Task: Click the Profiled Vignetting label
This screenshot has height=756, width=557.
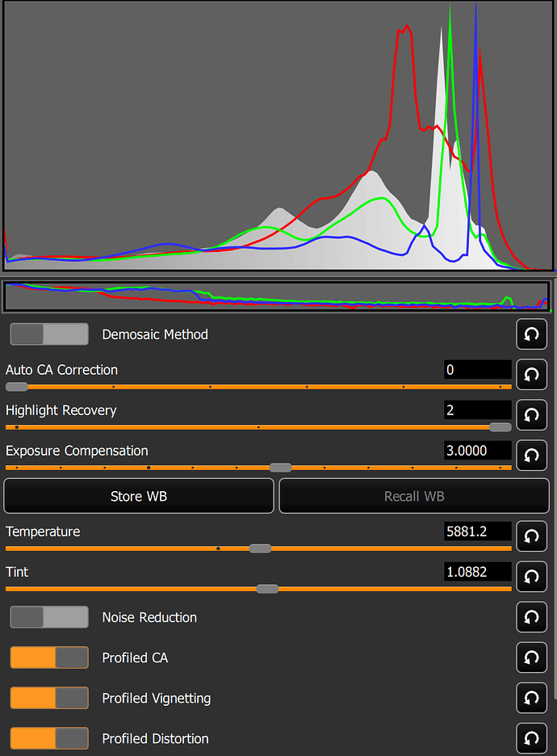Action: pos(157,699)
